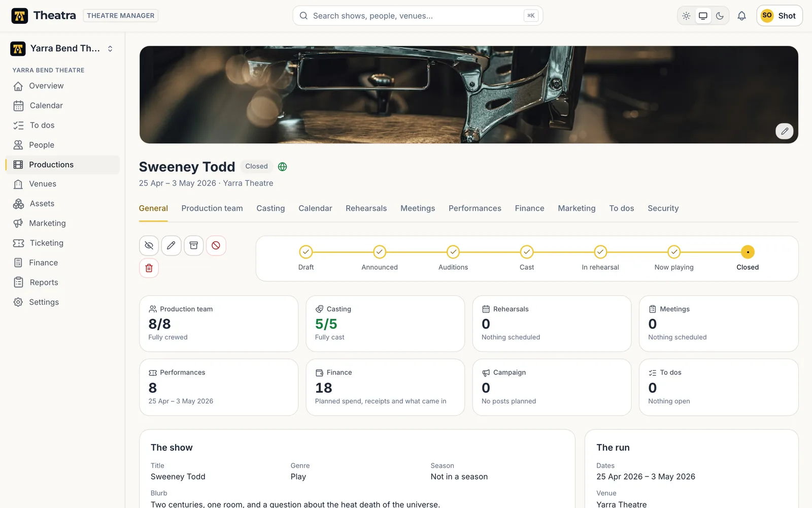The image size is (812, 508).
Task: Switch to light theme sun icon
Action: pyautogui.click(x=686, y=16)
